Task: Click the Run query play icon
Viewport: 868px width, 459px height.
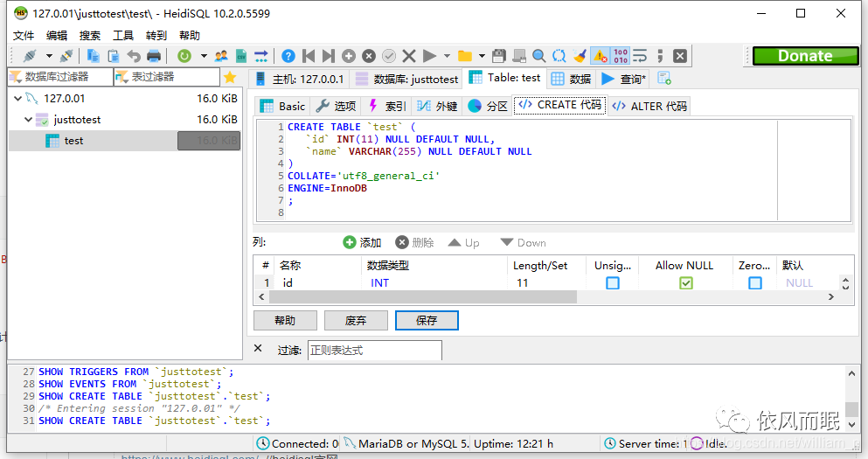Action: tap(429, 56)
